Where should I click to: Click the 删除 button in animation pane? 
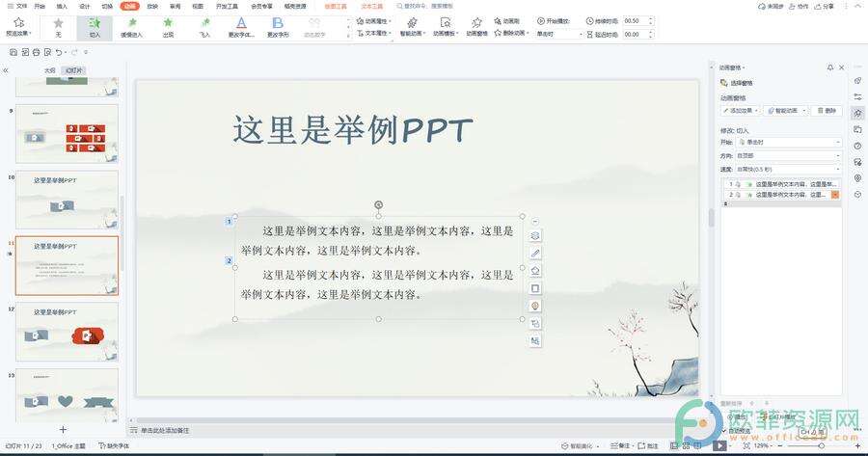click(x=827, y=111)
